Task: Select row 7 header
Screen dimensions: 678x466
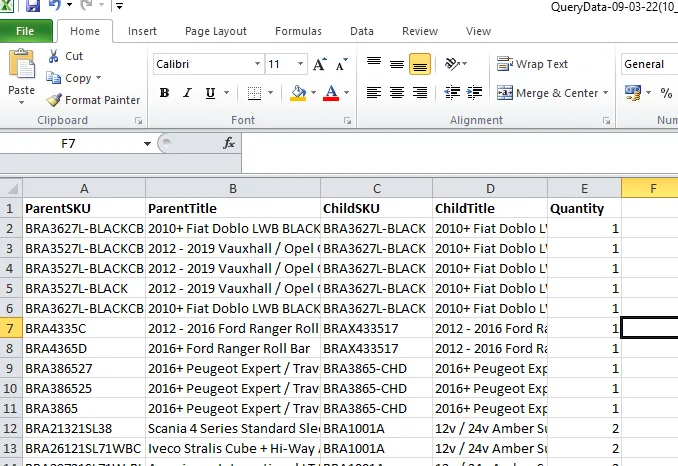Action: (11, 329)
